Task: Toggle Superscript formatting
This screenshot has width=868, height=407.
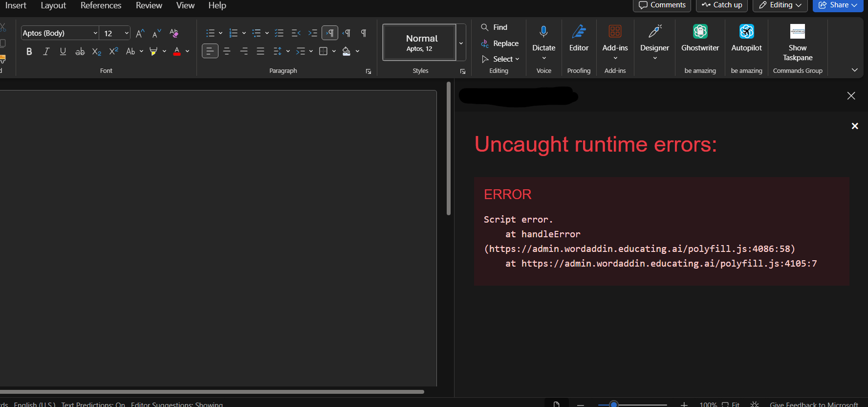Action: [113, 51]
